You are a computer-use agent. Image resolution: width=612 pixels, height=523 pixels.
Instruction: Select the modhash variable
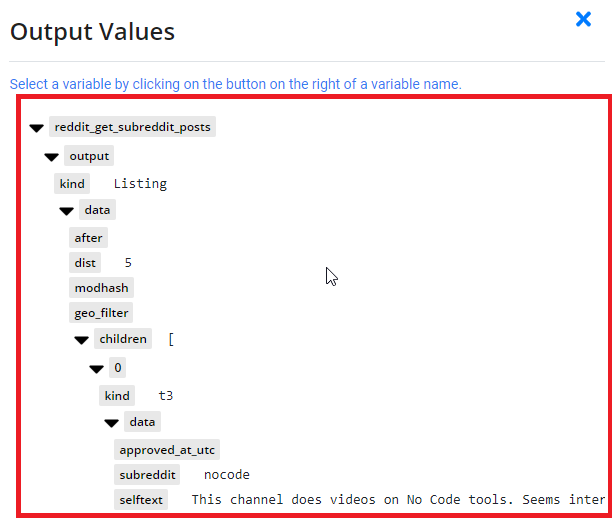(101, 288)
